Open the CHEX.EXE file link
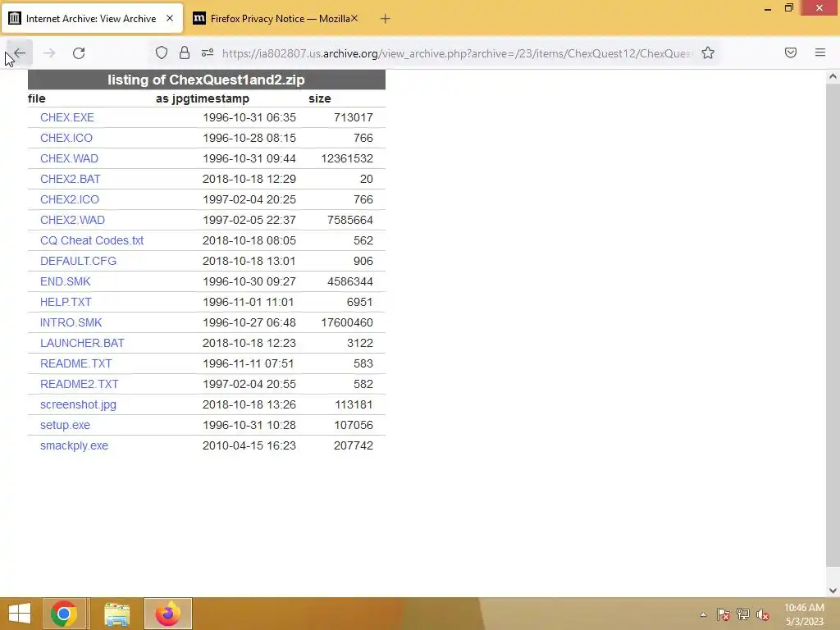Screen dimensions: 840x630 (x=67, y=117)
